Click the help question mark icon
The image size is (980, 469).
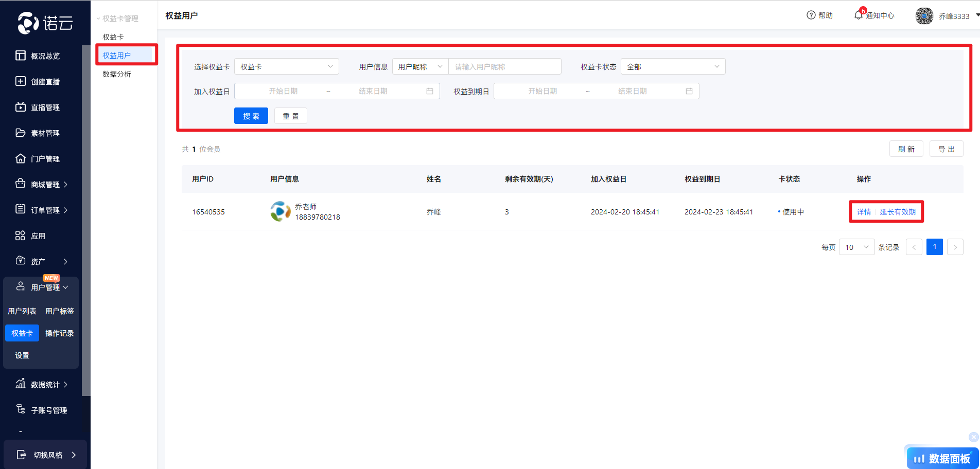pyautogui.click(x=811, y=15)
